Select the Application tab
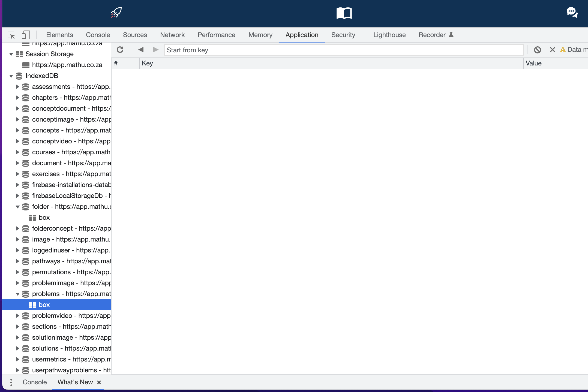The image size is (588, 392). (x=302, y=35)
